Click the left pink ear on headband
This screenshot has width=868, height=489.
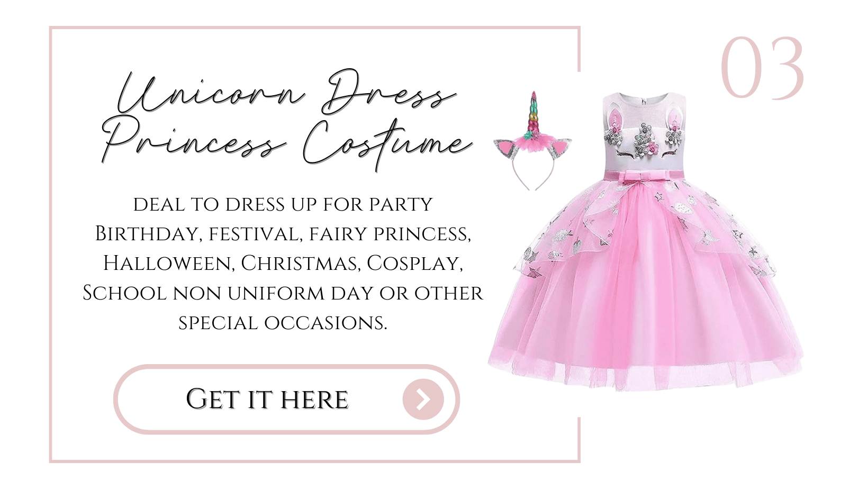(507, 148)
